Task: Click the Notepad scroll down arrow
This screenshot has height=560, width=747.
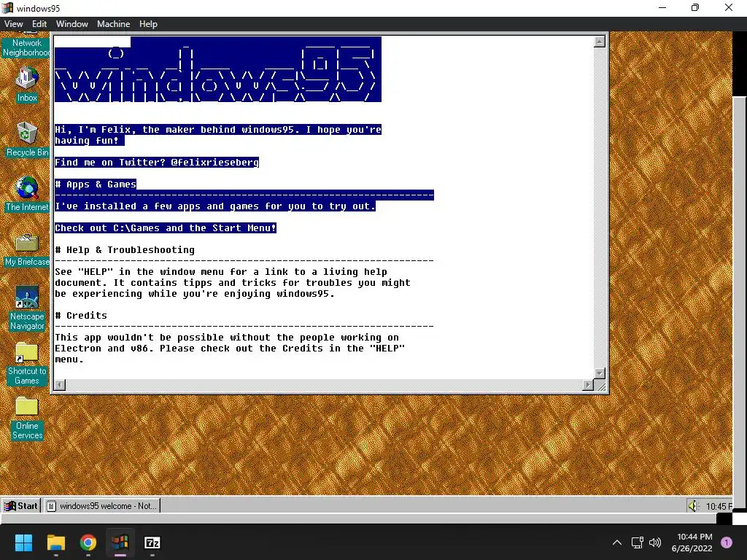Action: pos(600,373)
